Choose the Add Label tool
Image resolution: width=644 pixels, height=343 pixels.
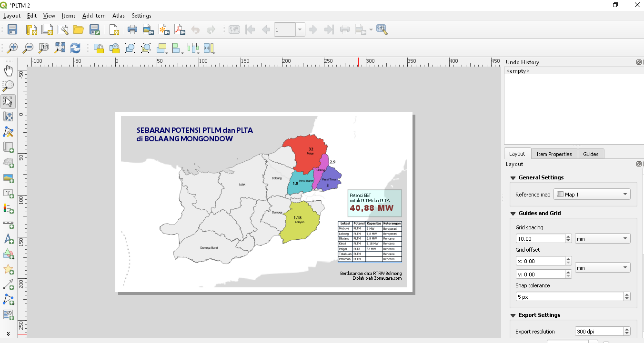pos(8,193)
